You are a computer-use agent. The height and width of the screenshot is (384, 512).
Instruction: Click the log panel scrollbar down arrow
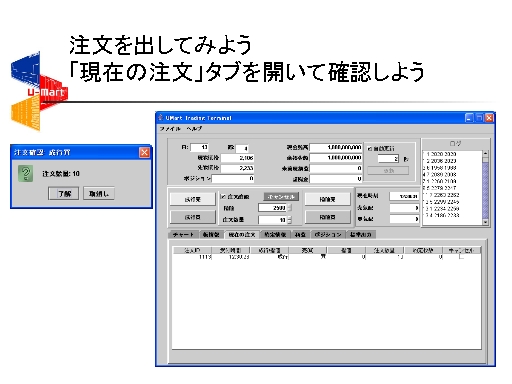pos(485,222)
